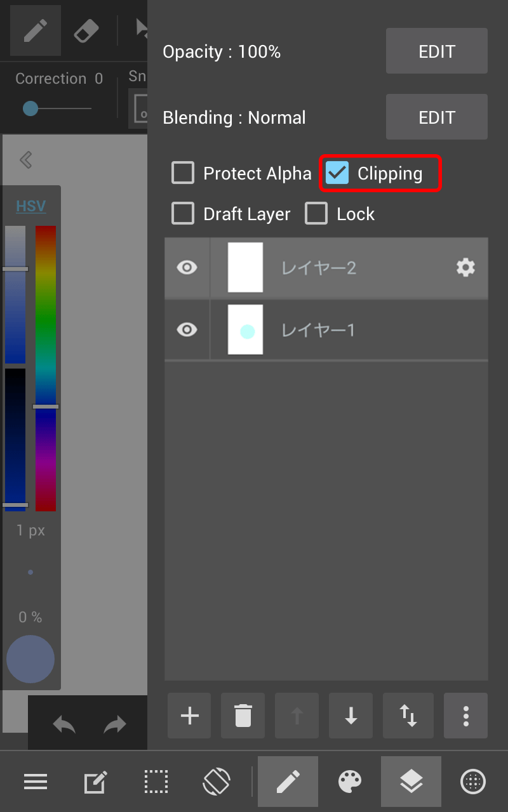Viewport: 508px width, 812px height.
Task: Select the Brush tool at top left
Action: [35, 30]
